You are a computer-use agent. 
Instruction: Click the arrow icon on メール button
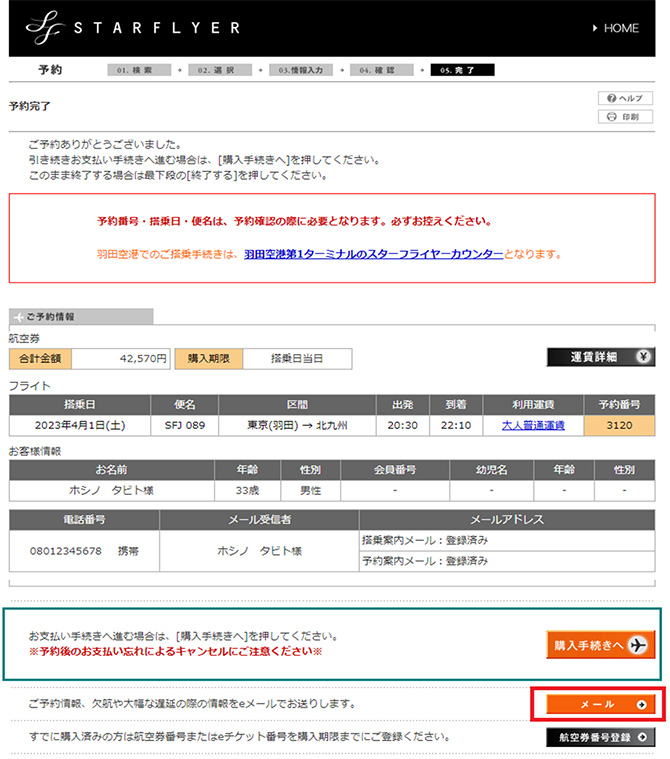click(641, 704)
